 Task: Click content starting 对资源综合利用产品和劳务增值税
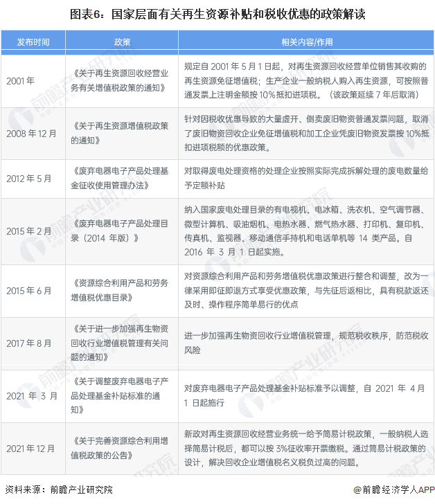(x=306, y=291)
